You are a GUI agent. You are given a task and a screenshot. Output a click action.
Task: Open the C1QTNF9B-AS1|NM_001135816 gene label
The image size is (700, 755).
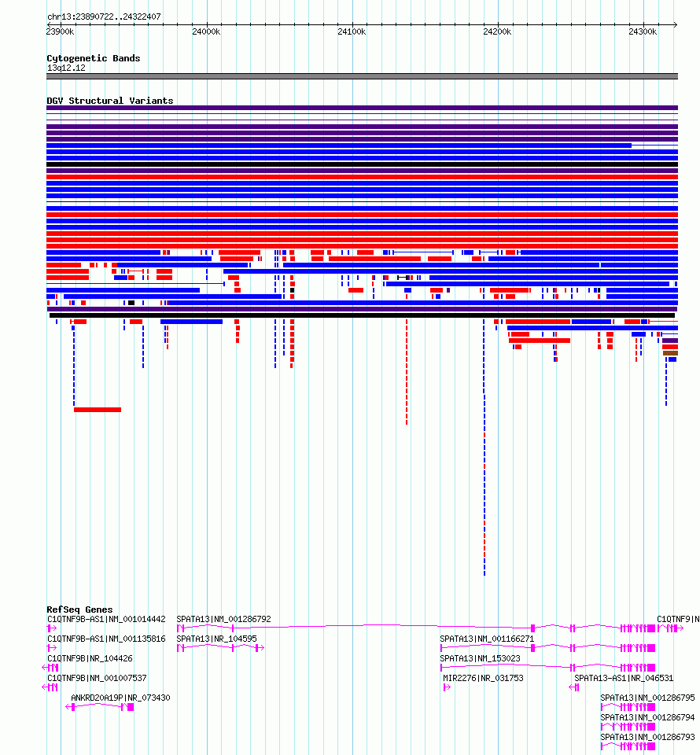[x=106, y=639]
